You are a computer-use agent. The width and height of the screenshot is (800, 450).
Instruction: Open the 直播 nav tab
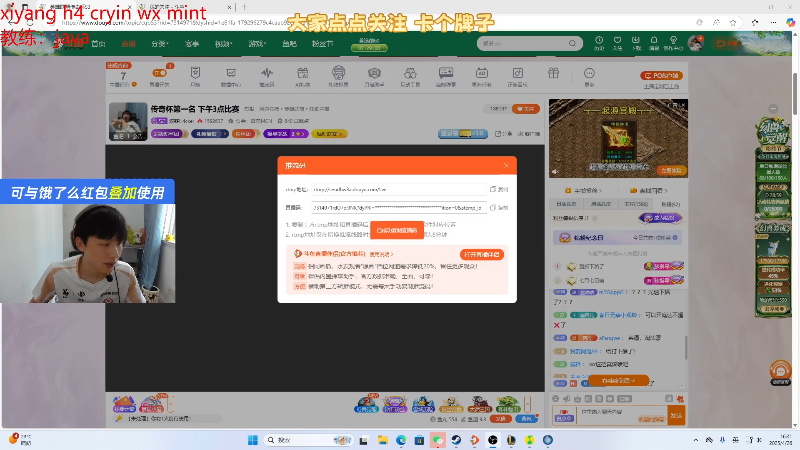(x=129, y=44)
